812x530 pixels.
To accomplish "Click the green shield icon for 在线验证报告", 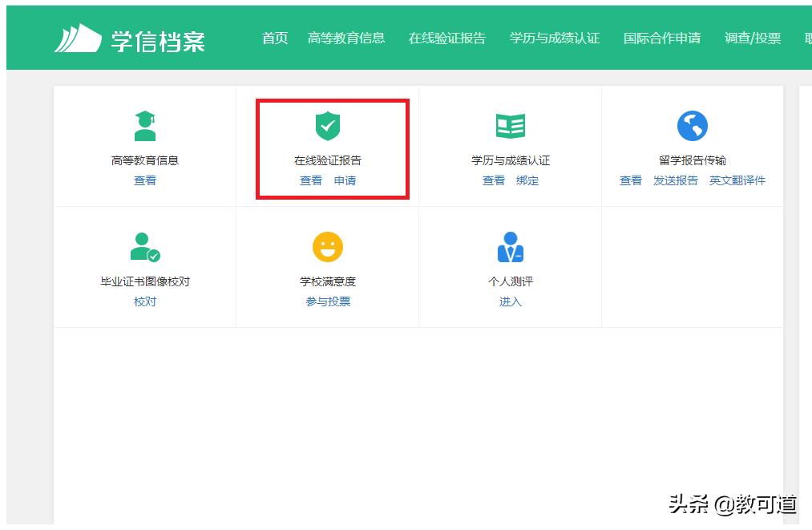I will (x=328, y=126).
